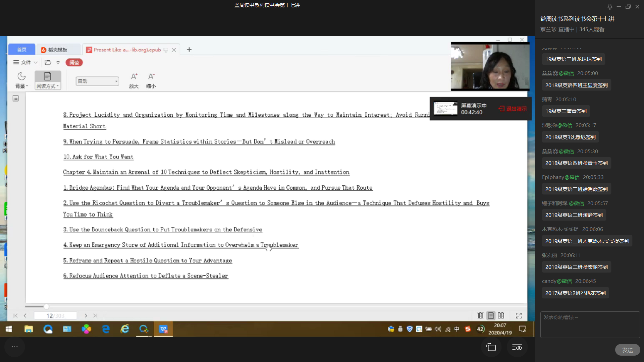The image size is (644, 362).
Task: Toggle the danmaku visibility eye icon
Action: [x=517, y=347]
